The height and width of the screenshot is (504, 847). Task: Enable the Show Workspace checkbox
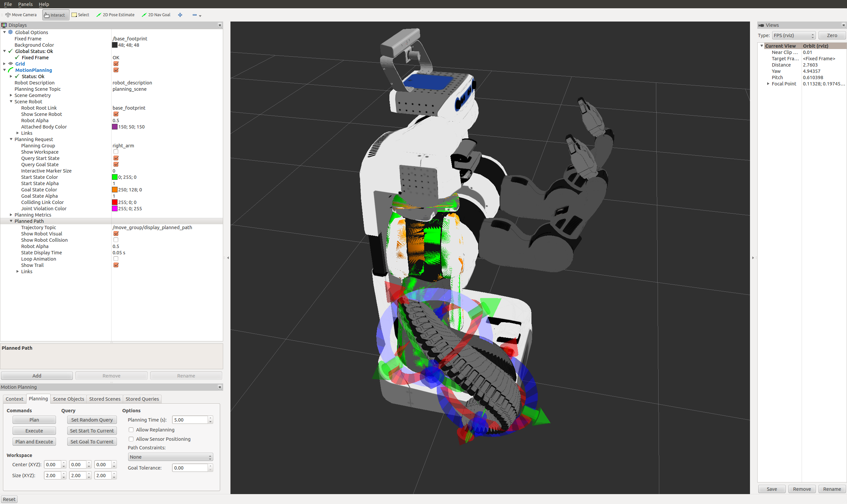click(x=116, y=152)
